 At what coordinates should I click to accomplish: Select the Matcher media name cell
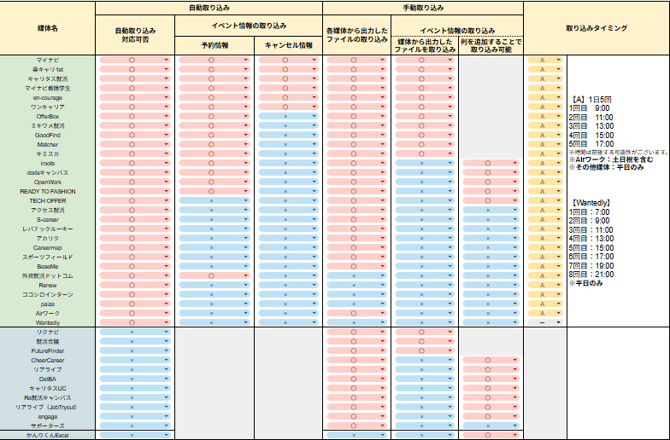pyautogui.click(x=47, y=145)
